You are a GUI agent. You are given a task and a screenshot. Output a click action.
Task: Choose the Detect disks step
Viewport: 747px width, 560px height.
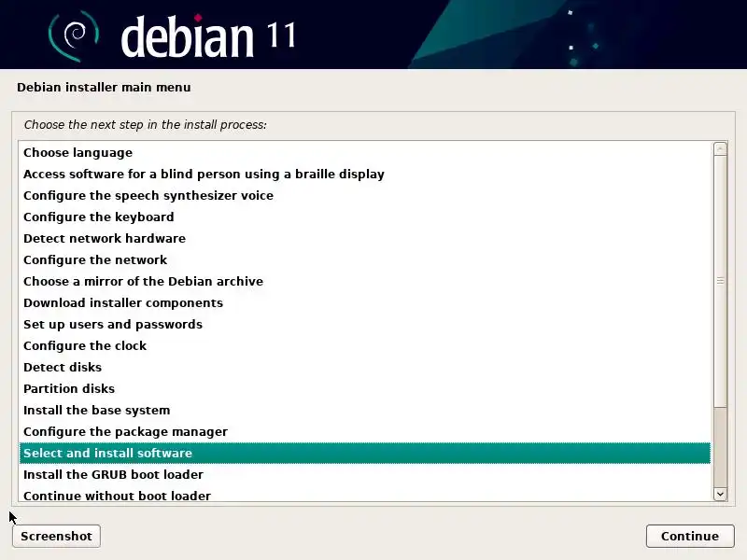pyautogui.click(x=365, y=367)
